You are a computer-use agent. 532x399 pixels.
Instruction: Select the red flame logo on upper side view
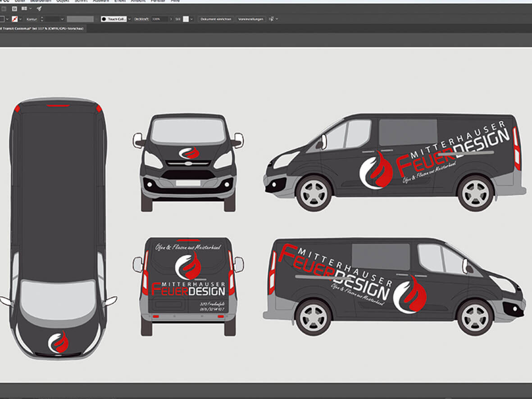coord(376,170)
